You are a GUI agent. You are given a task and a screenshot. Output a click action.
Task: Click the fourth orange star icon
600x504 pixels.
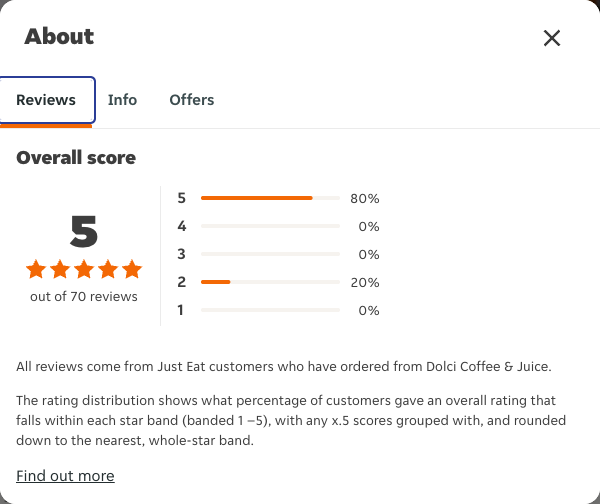pos(108,269)
